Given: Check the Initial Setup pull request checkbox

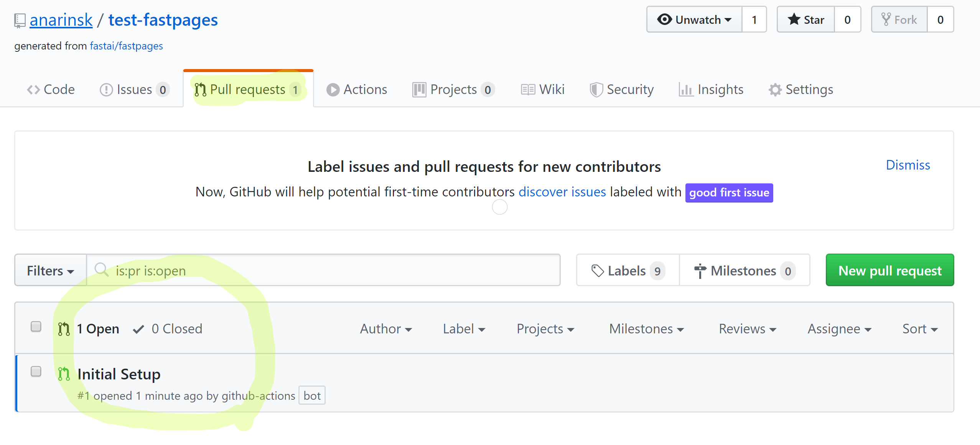Looking at the screenshot, I should pyautogui.click(x=36, y=371).
